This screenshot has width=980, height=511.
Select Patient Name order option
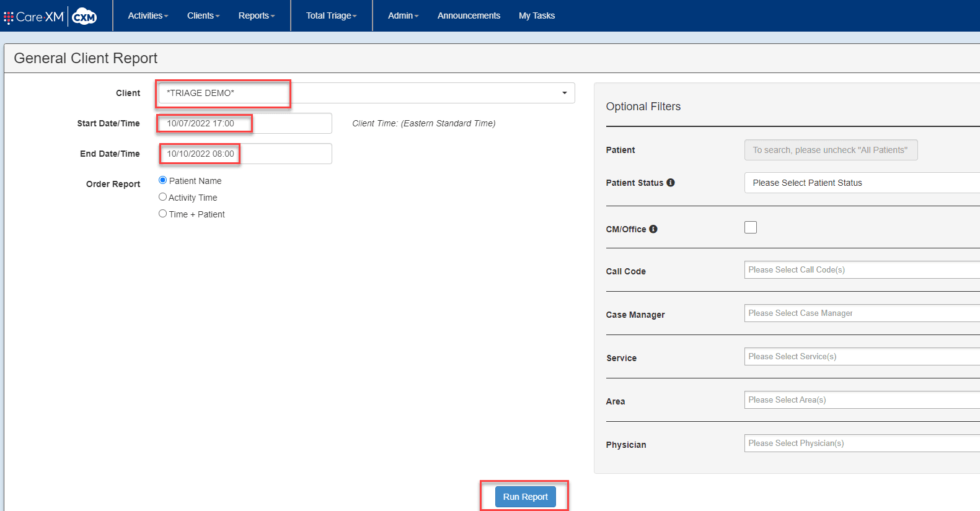pyautogui.click(x=163, y=180)
